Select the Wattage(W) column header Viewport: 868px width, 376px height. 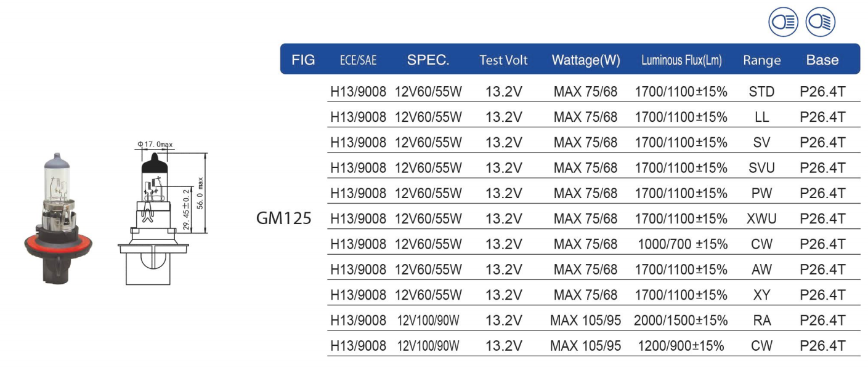(586, 60)
